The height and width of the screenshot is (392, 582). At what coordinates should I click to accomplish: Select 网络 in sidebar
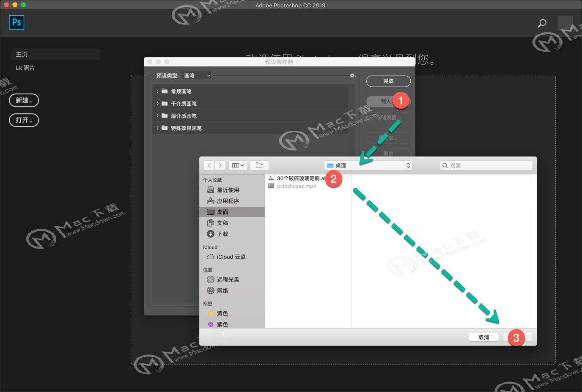coord(232,291)
